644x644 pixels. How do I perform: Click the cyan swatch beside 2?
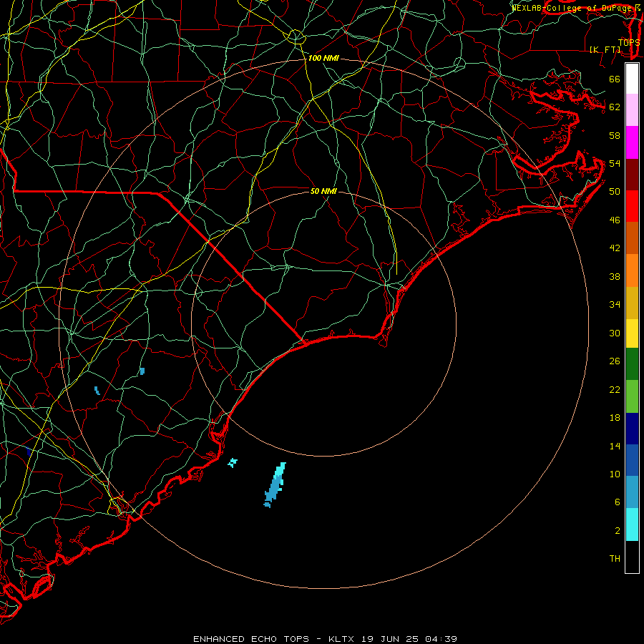(x=632, y=525)
